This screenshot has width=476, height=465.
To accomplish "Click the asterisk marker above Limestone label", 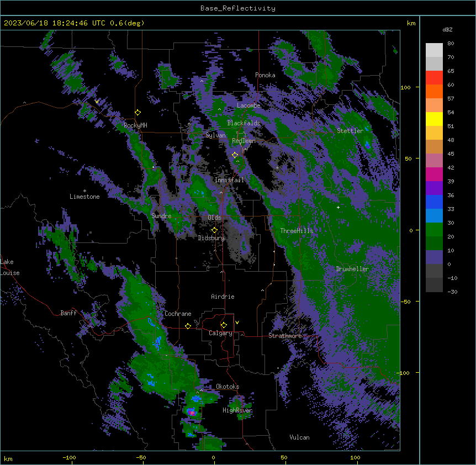I will (84, 191).
